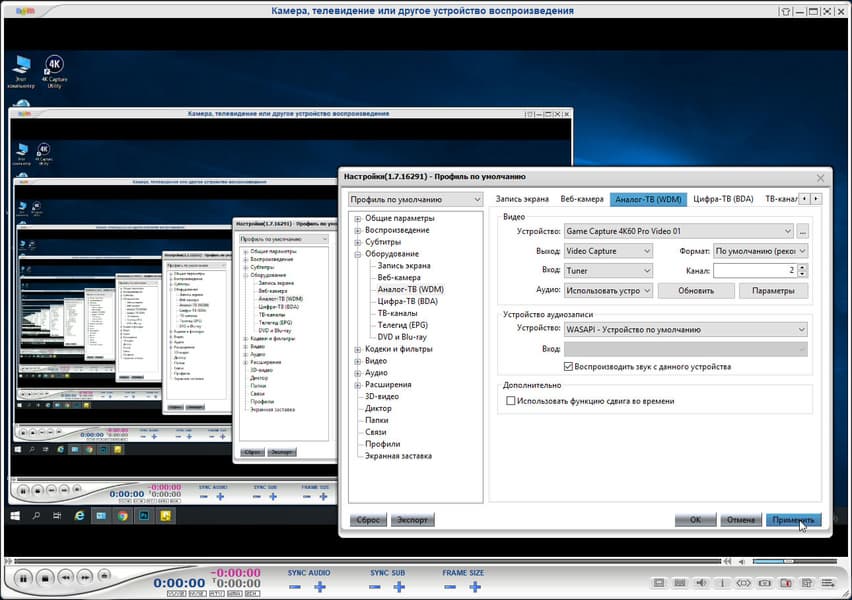Image resolution: width=852 pixels, height=600 pixels.
Task: Click the 'Обновить' button
Action: tap(695, 291)
